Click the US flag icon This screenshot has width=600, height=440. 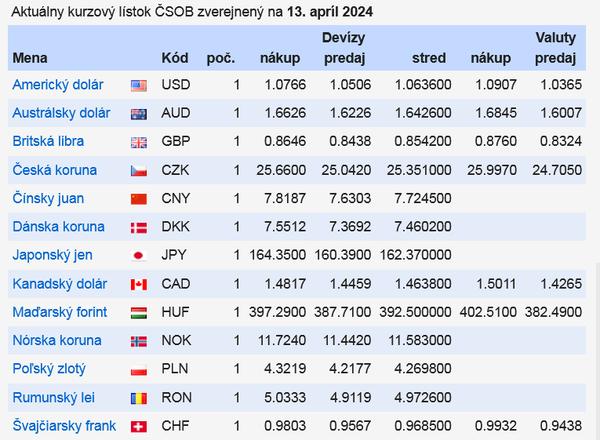[139, 86]
